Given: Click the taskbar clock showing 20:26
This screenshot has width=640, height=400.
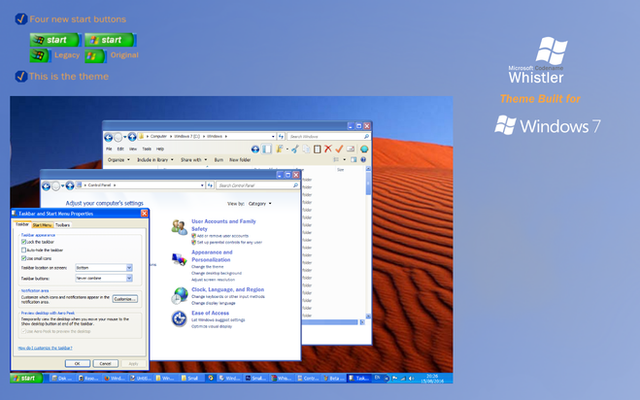Looking at the screenshot, I should [x=432, y=378].
